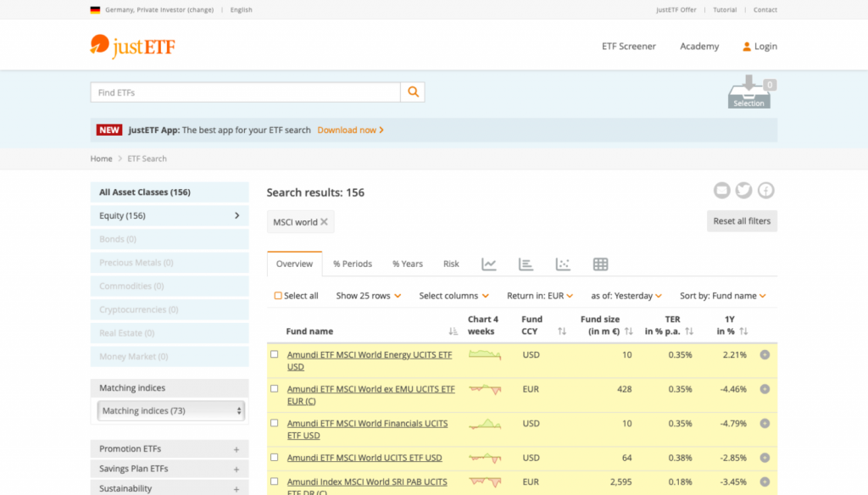868x495 pixels.
Task: Switch to scatter plot view icon
Action: (563, 264)
